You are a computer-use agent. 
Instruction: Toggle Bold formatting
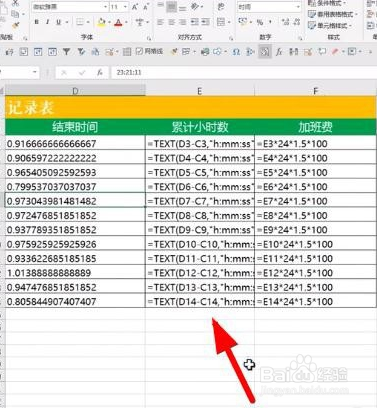(x=36, y=22)
